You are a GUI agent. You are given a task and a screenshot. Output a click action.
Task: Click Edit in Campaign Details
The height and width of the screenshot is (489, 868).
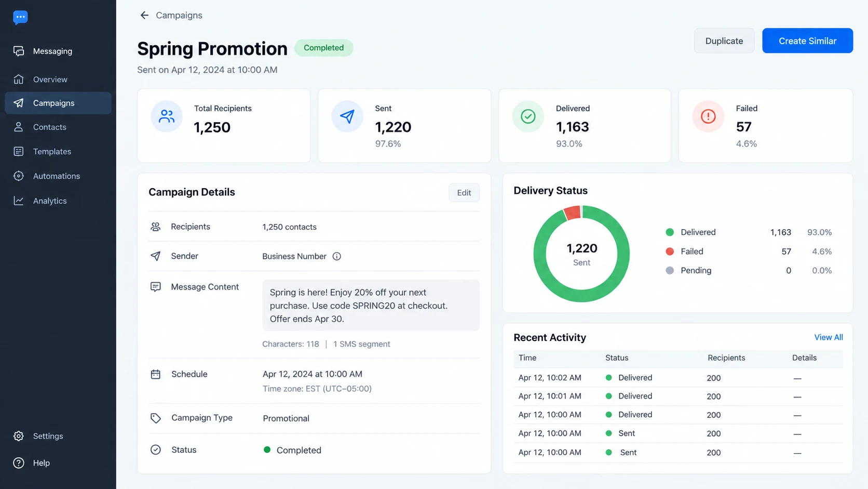(x=464, y=193)
